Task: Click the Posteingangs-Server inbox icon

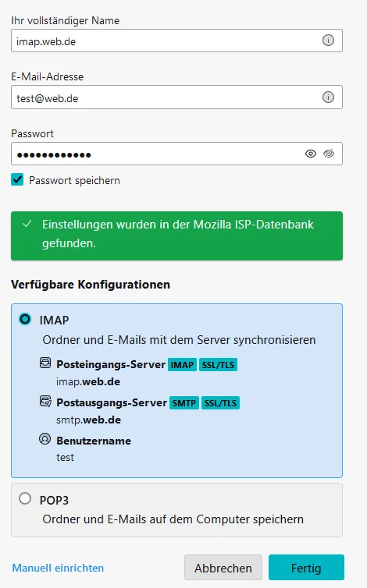Action: pyautogui.click(x=45, y=363)
